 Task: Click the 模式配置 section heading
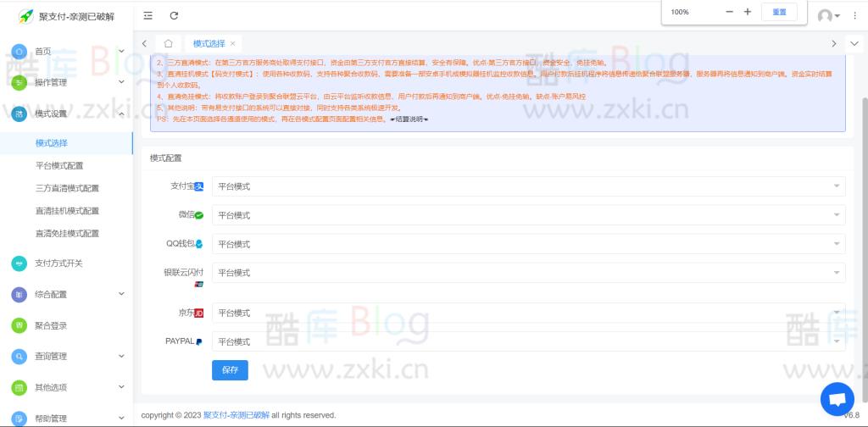(165, 158)
